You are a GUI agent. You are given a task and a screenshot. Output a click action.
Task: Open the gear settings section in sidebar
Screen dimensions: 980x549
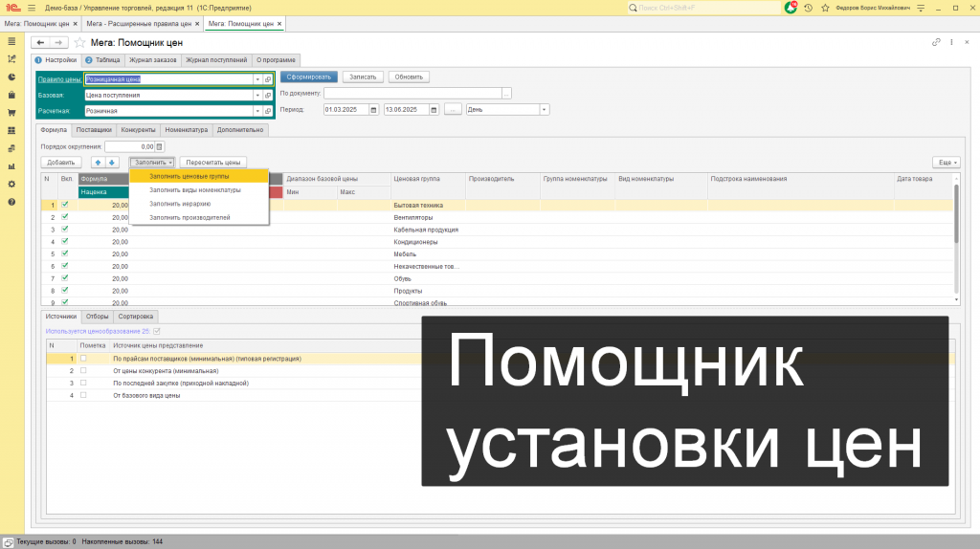11,185
